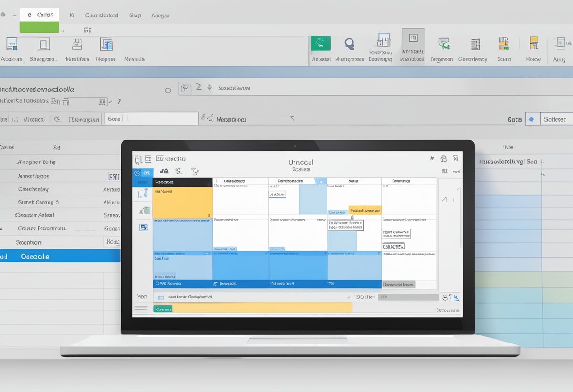
Task: Place cursor in the Gono search box
Action: 151,118
